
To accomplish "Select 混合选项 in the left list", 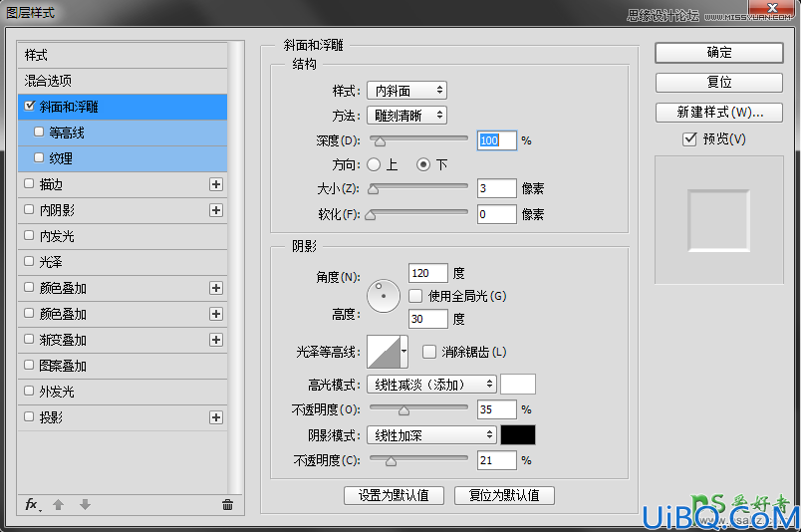I will pos(123,81).
